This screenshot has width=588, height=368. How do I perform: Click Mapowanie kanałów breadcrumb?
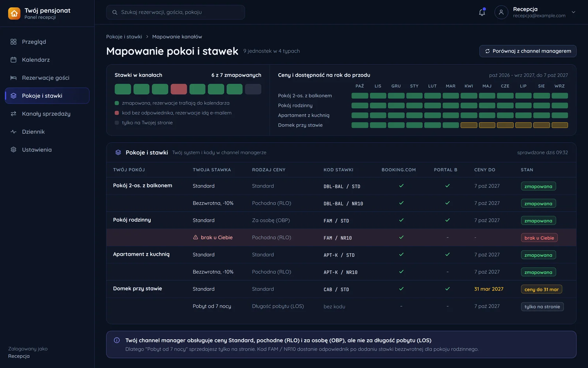[x=177, y=37]
